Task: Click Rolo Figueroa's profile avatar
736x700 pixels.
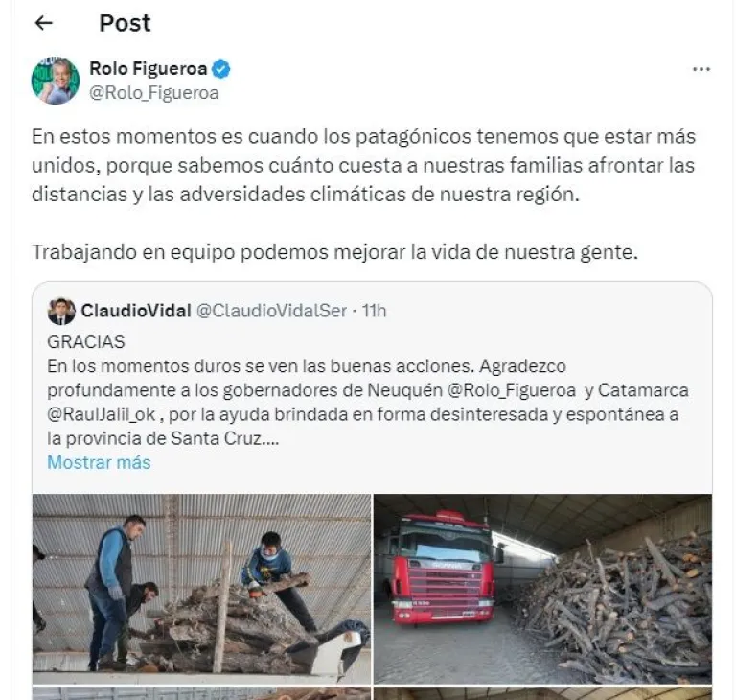Action: [x=56, y=81]
